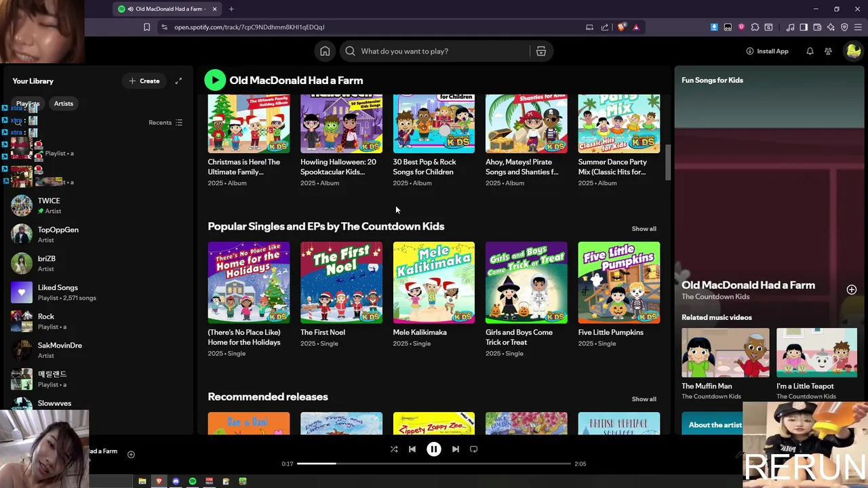Open Brave Rewards triangle icon
The image size is (868, 488).
point(636,27)
